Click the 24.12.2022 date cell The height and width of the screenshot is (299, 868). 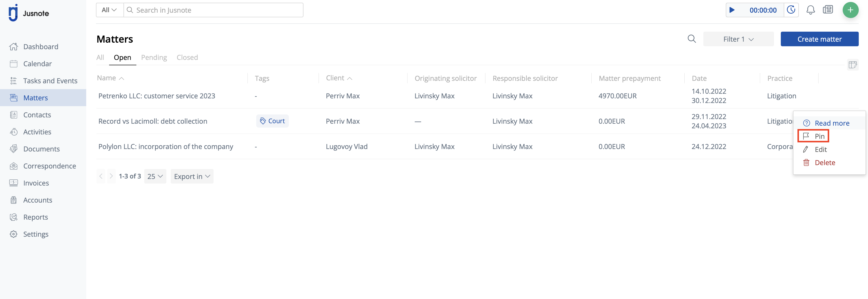[709, 147]
